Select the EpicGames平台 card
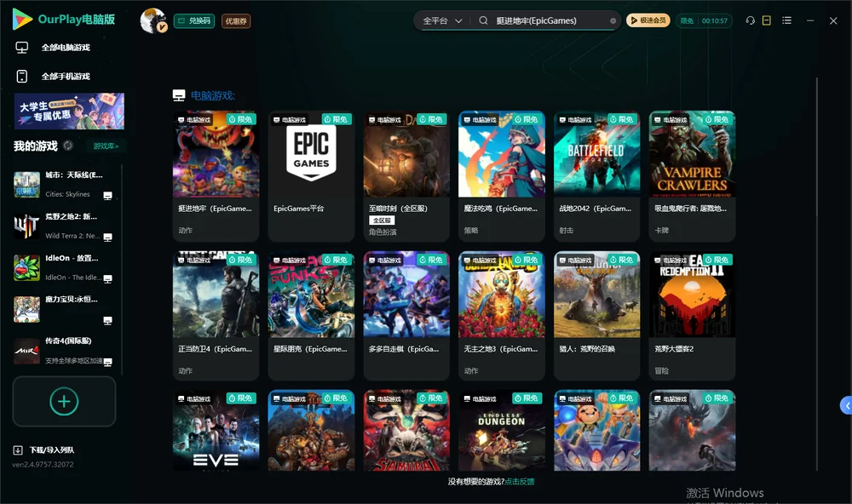Viewport: 852px width, 504px height. (x=311, y=176)
